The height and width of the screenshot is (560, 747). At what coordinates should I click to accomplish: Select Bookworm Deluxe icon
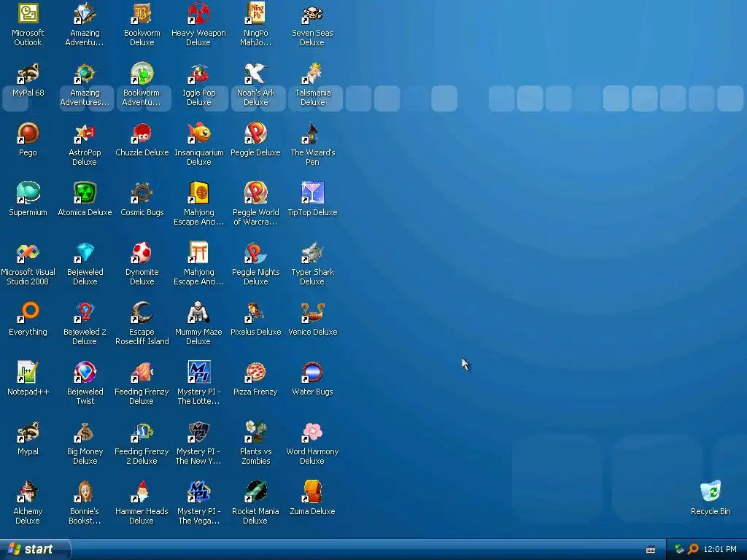click(142, 13)
